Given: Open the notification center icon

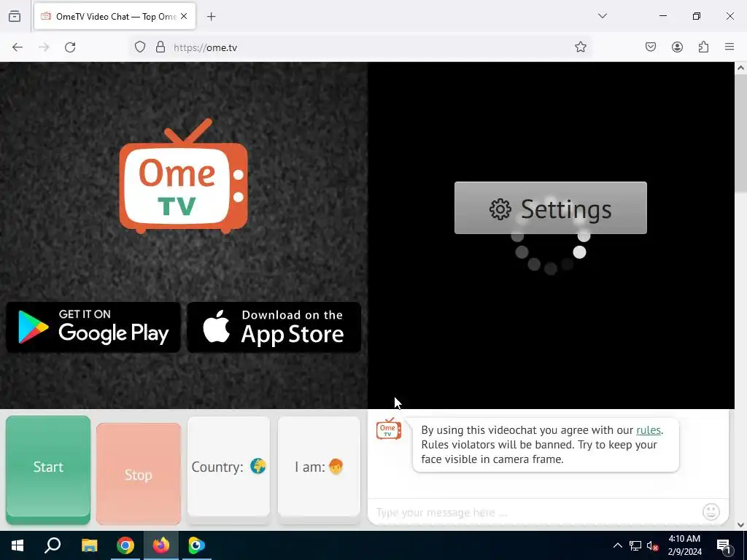Looking at the screenshot, I should 724,545.
